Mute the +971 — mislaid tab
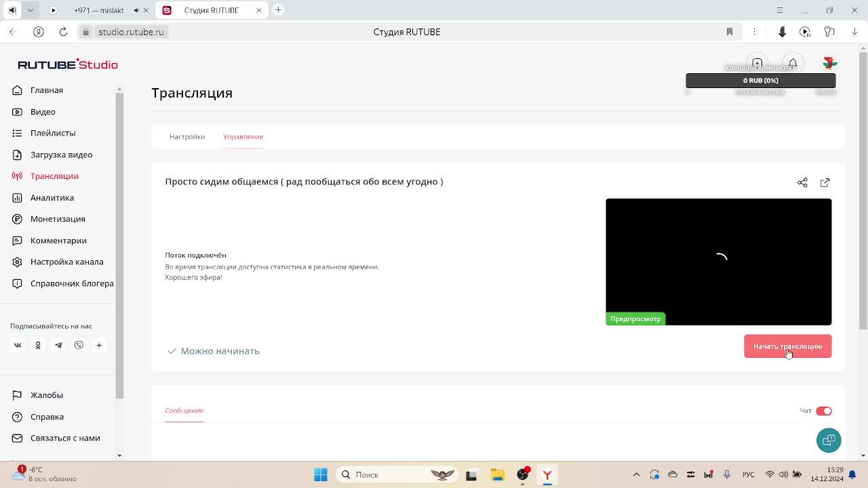This screenshot has width=868, height=488. 136,10
